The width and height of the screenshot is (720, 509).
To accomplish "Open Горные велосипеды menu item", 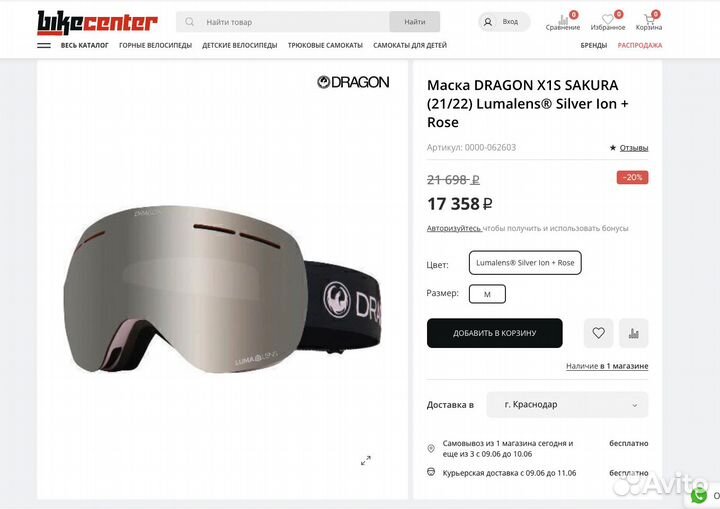I will click(155, 45).
